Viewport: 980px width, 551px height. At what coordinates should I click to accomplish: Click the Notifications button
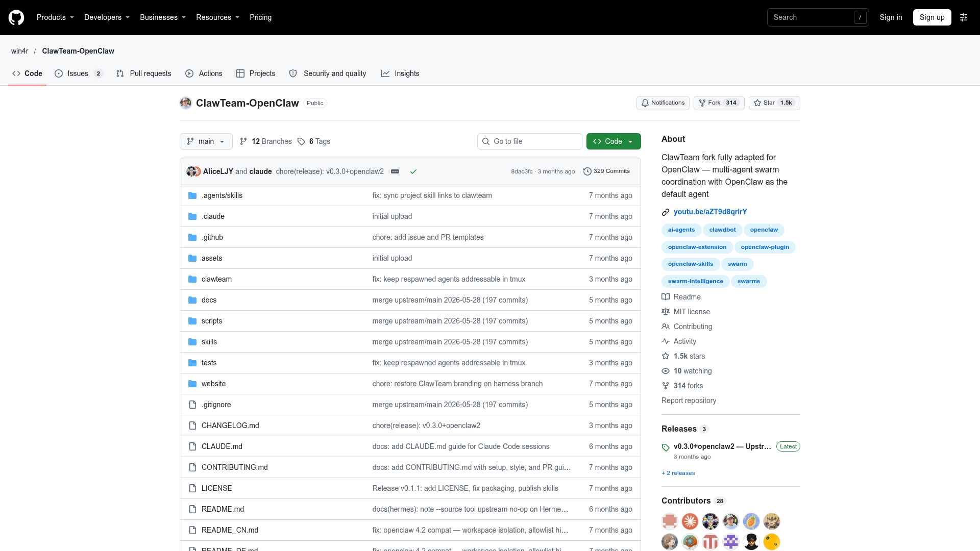663,103
